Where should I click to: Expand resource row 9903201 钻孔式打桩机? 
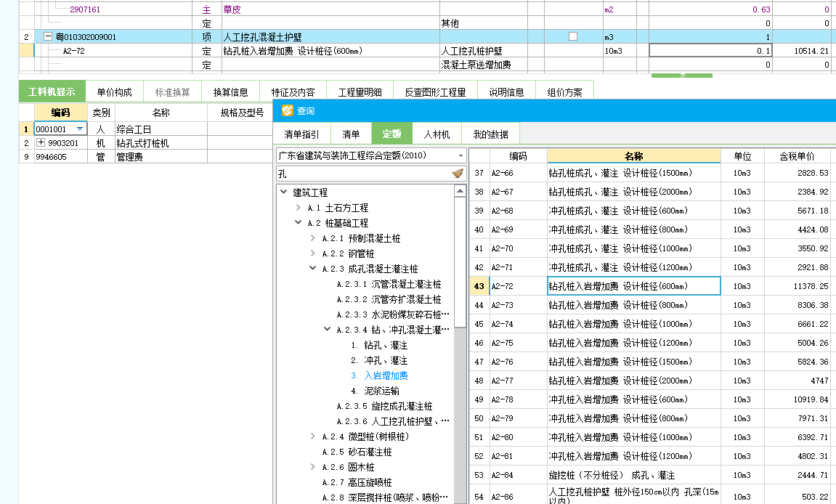[x=41, y=142]
